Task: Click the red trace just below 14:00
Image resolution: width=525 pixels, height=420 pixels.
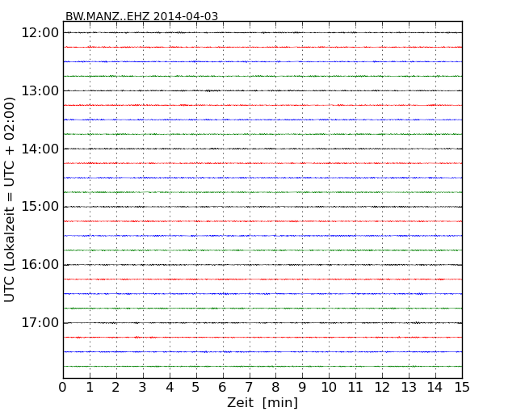Action: coord(262,163)
